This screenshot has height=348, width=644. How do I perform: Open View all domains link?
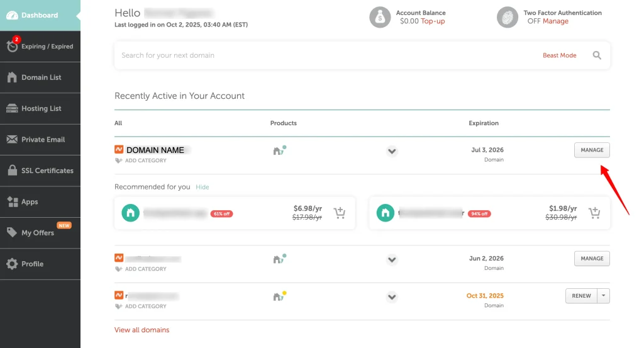pyautogui.click(x=142, y=330)
